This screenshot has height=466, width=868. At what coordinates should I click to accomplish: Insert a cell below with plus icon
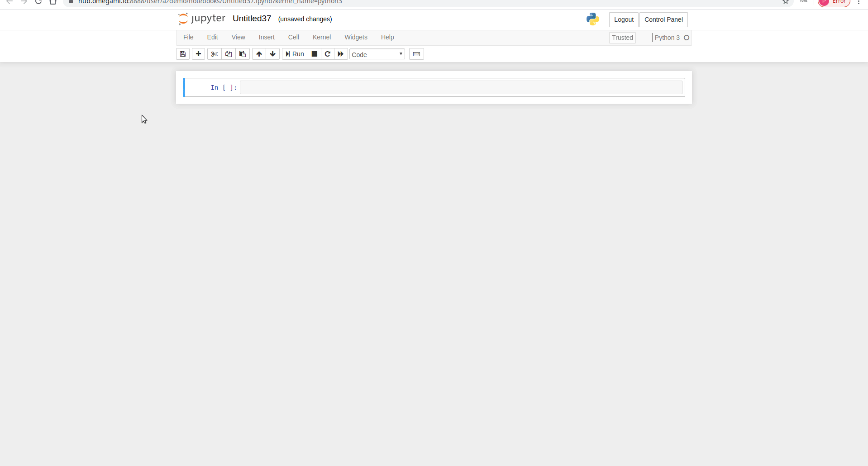point(198,54)
